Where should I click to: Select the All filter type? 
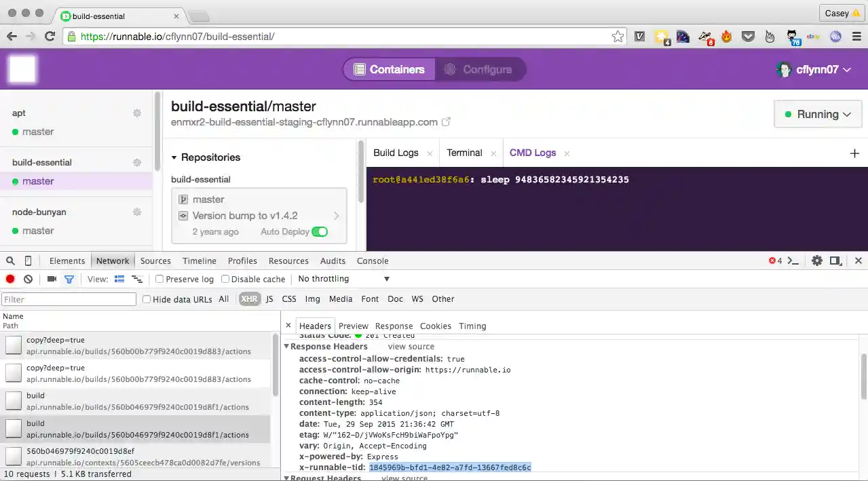tap(224, 299)
